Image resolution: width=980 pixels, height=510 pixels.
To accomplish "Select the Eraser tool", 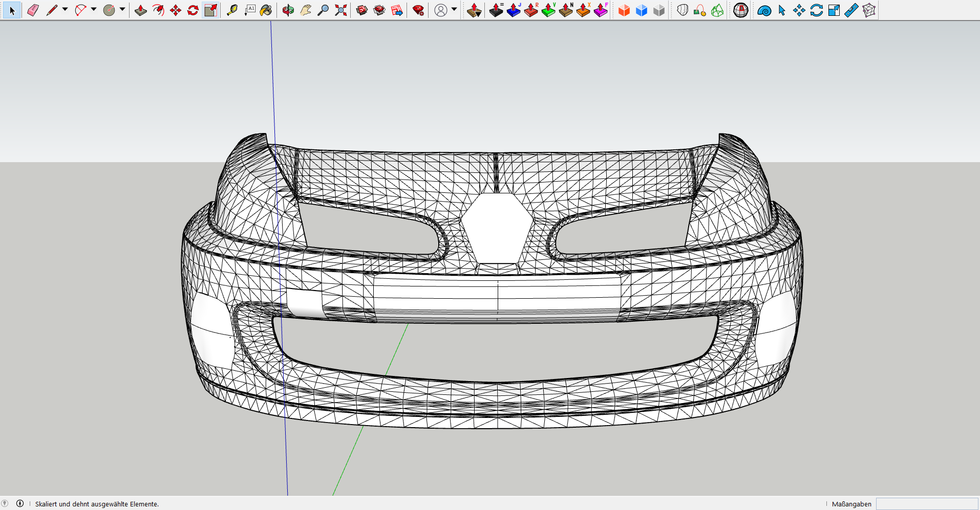I will tap(33, 10).
